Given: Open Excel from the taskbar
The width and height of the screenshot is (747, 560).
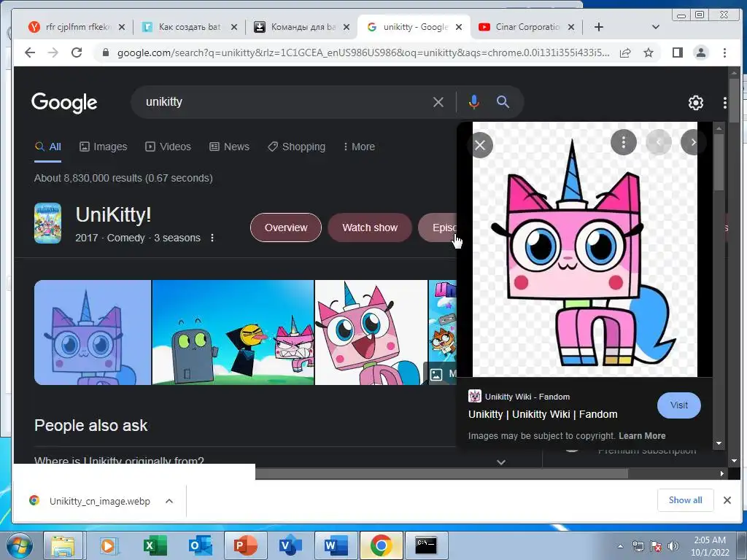Looking at the screenshot, I should (155, 545).
